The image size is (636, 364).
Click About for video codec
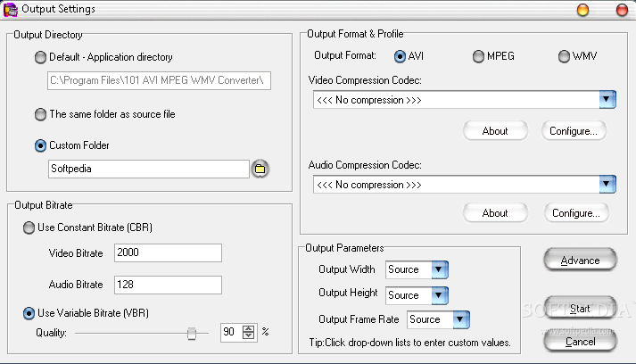click(495, 131)
